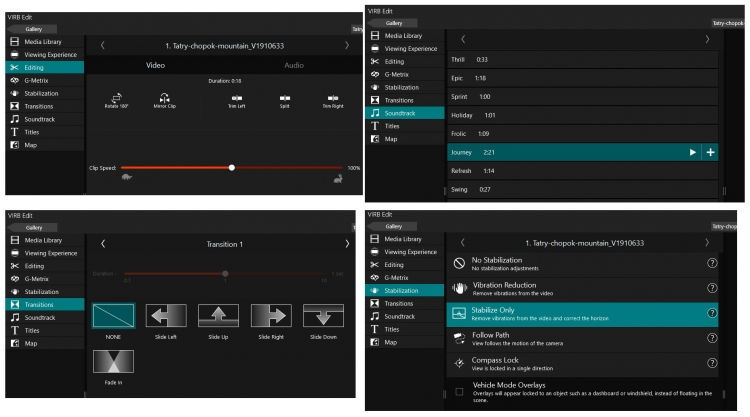This screenshot has height=417, width=750.
Task: Select Sprint 1:00 soundtrack row
Action: pyautogui.click(x=583, y=97)
